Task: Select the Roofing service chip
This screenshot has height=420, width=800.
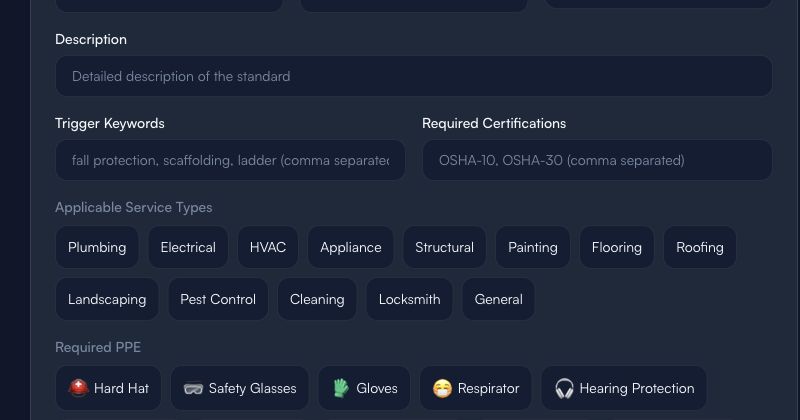Action: [700, 248]
